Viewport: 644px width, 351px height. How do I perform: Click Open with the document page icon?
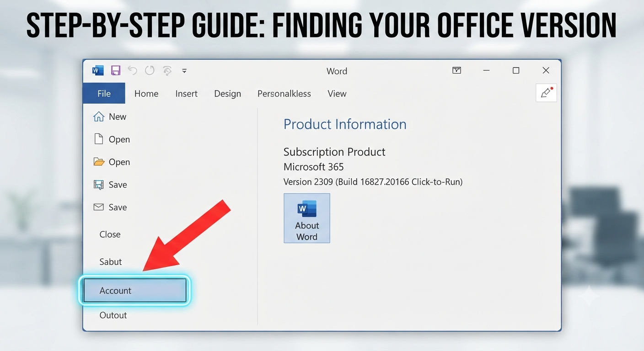[112, 139]
